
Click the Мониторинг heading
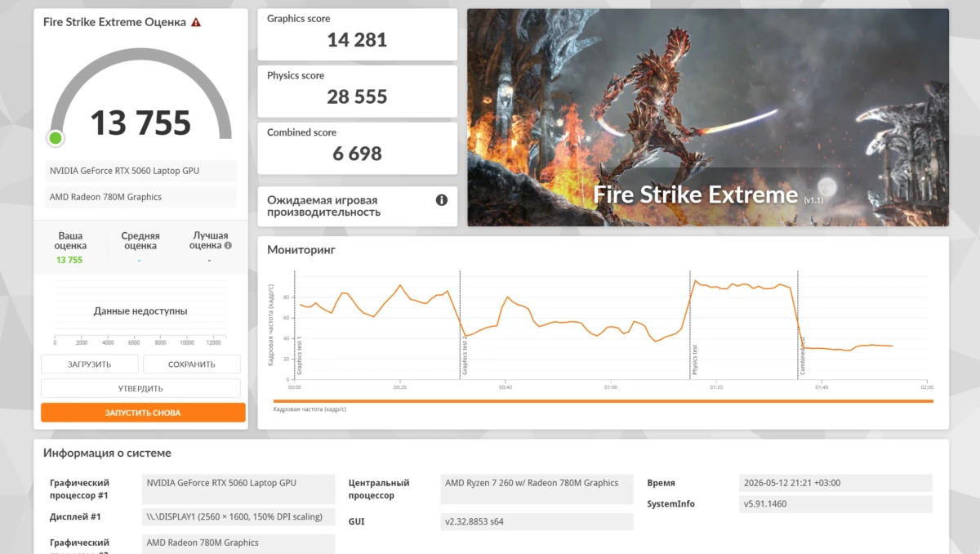coord(301,250)
